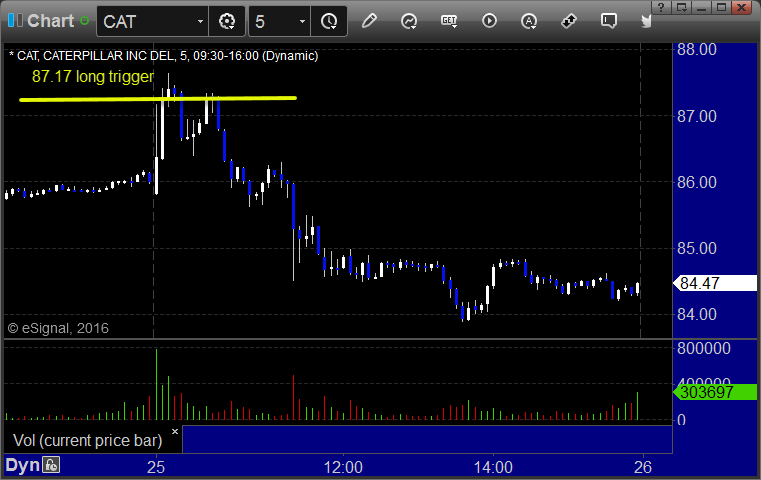Click the green 303697 volume marker

715,392
